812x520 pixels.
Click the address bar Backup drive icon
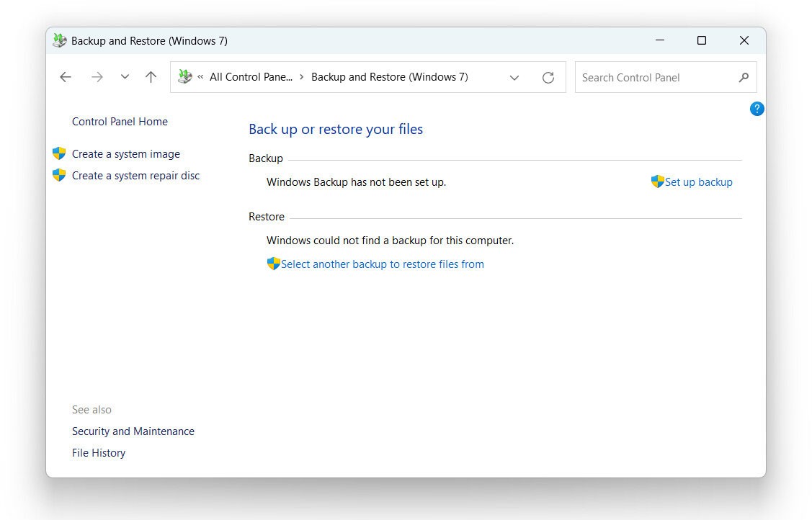tap(184, 77)
